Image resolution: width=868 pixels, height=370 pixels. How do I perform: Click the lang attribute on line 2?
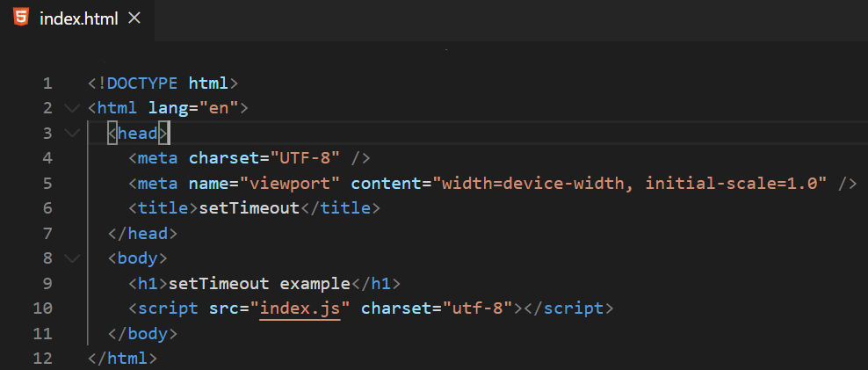[169, 109]
